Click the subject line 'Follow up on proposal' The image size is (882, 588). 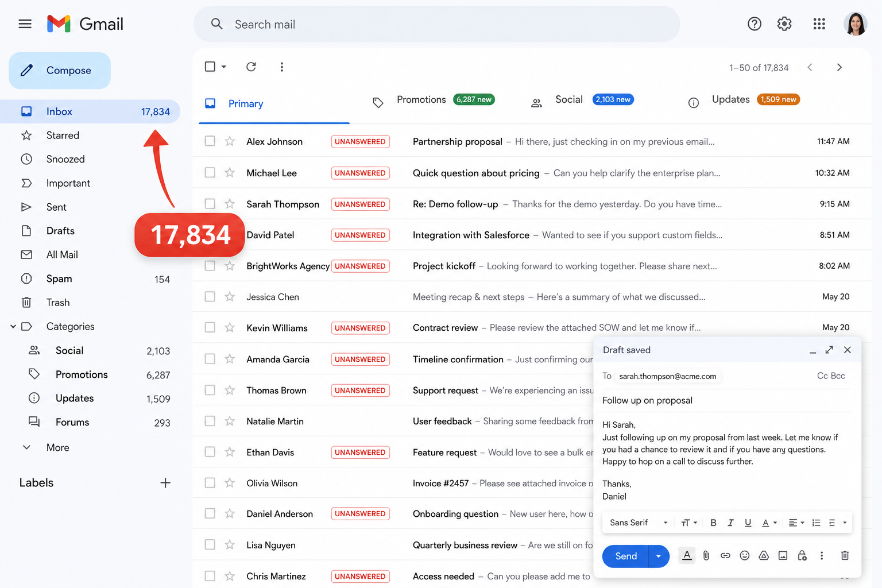[647, 400]
